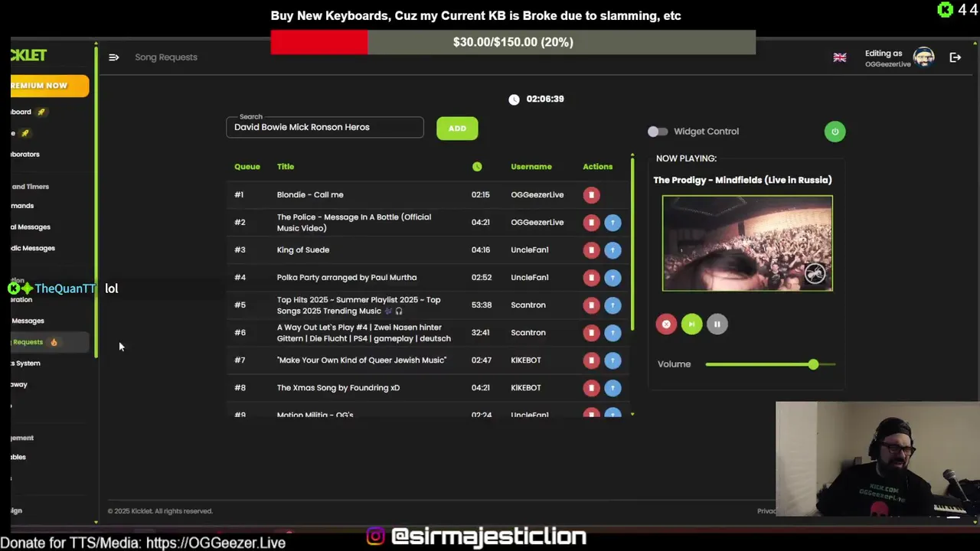The height and width of the screenshot is (551, 980).
Task: Open the OGGeezerLive profile avatar
Action: [924, 57]
